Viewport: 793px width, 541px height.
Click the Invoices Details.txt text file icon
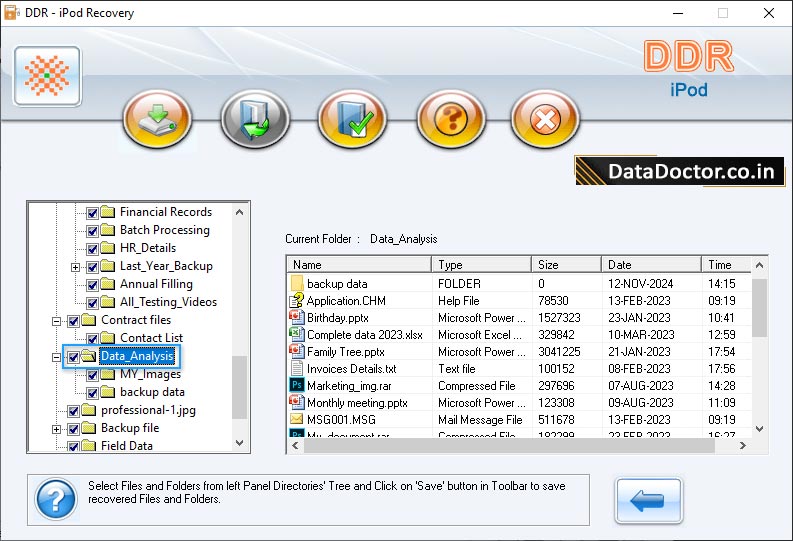pos(296,369)
